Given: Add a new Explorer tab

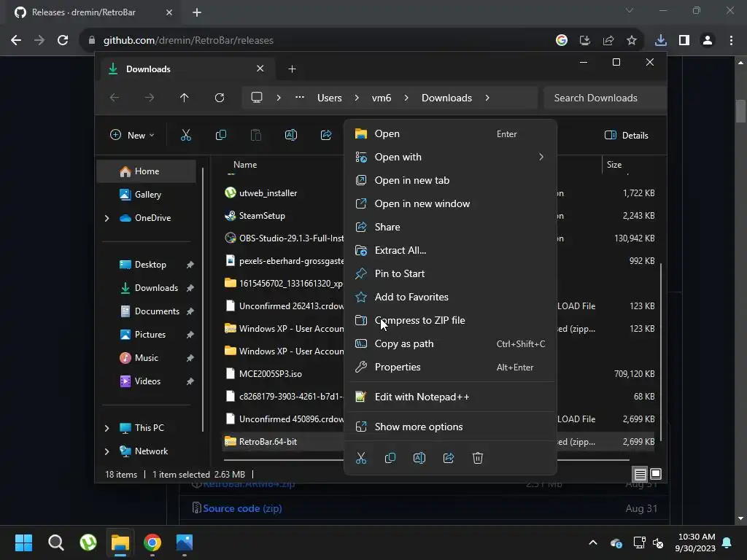Looking at the screenshot, I should (292, 69).
